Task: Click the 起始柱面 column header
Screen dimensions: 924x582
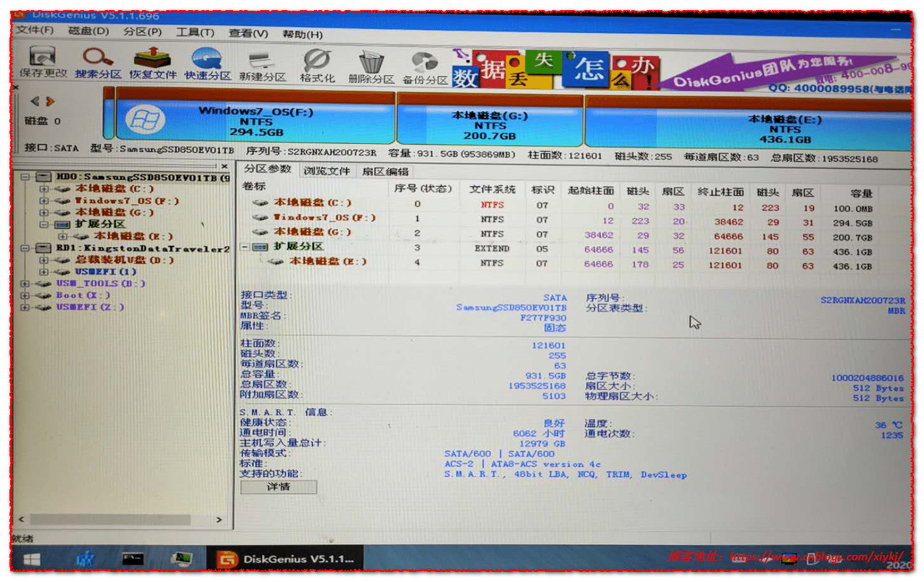Action: pos(591,191)
